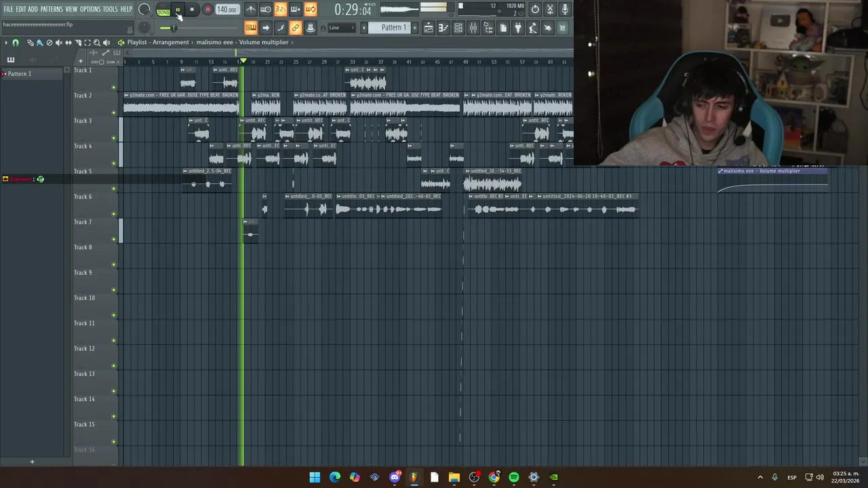
Task: Click the arrow left of Pattern 1
Action: (364, 28)
